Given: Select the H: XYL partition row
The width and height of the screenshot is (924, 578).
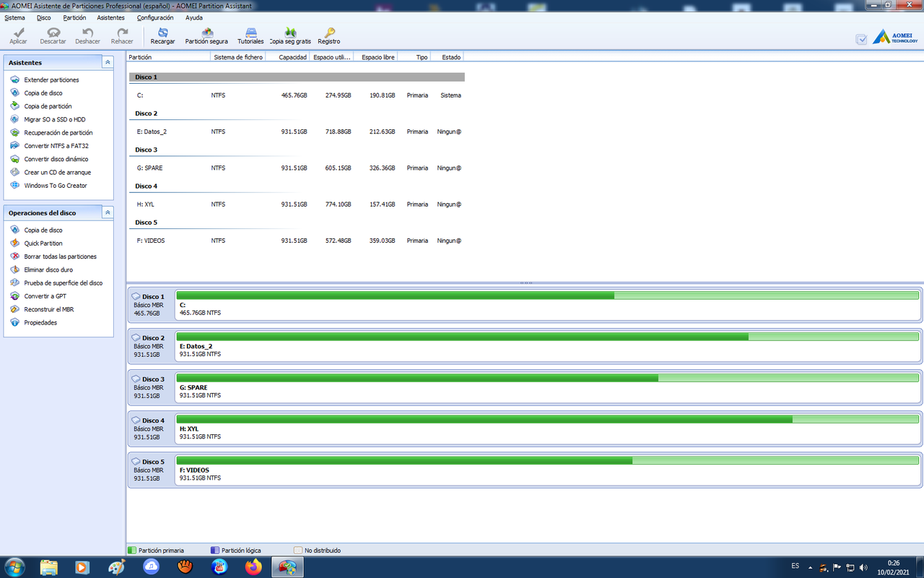Looking at the screenshot, I should click(x=297, y=204).
